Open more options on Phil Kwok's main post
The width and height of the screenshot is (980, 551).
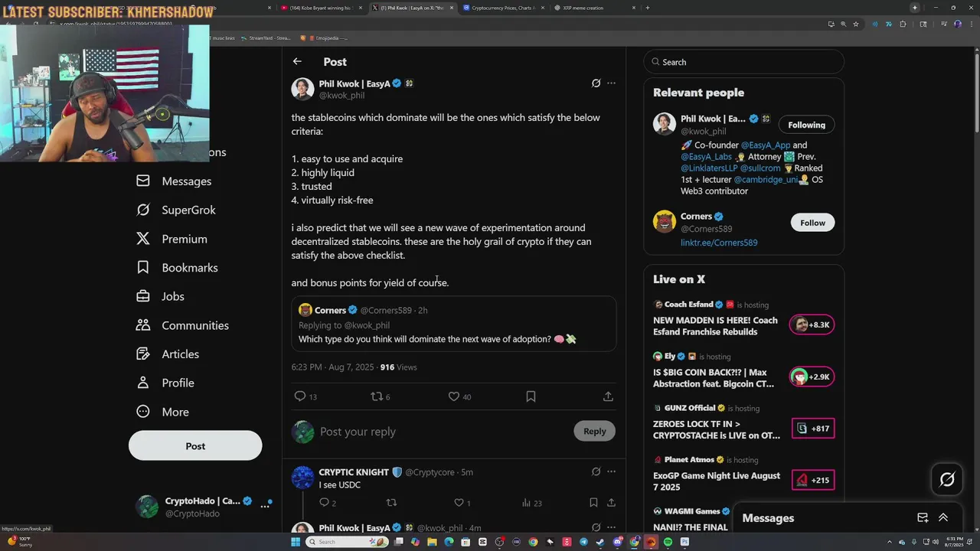click(611, 83)
